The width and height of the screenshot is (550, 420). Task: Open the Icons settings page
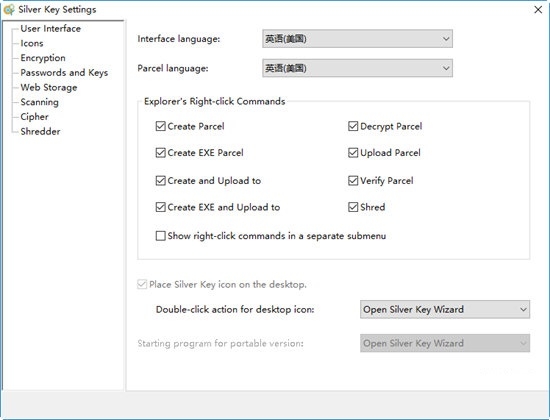(x=32, y=43)
